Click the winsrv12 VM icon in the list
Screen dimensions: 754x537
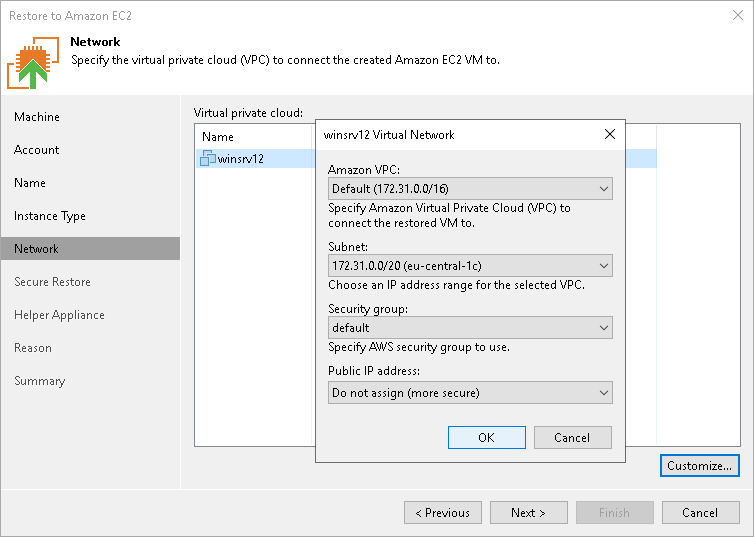[x=208, y=158]
